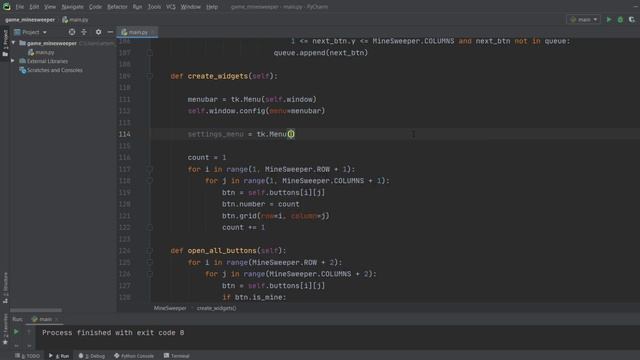
Task: Fold the for loop at line 117
Action: [150, 169]
